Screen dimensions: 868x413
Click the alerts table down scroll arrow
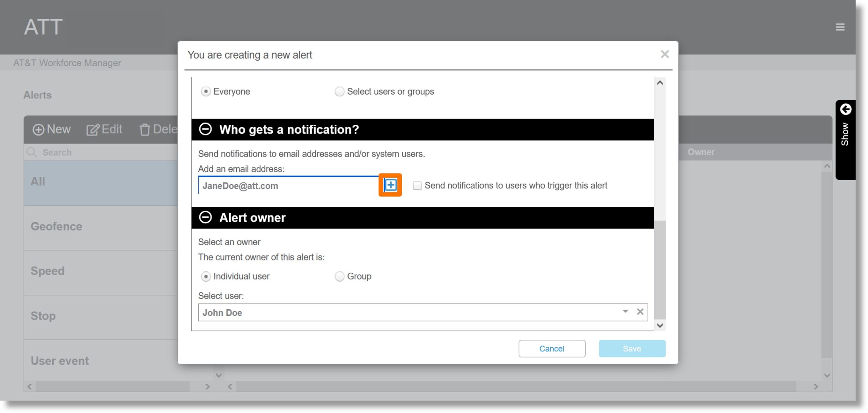(827, 375)
